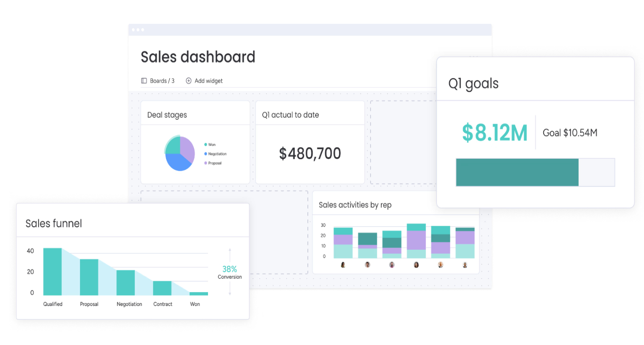Toggle the Proposal legend item in Deal stages
Viewport: 644px width, 345px height.
click(x=214, y=163)
